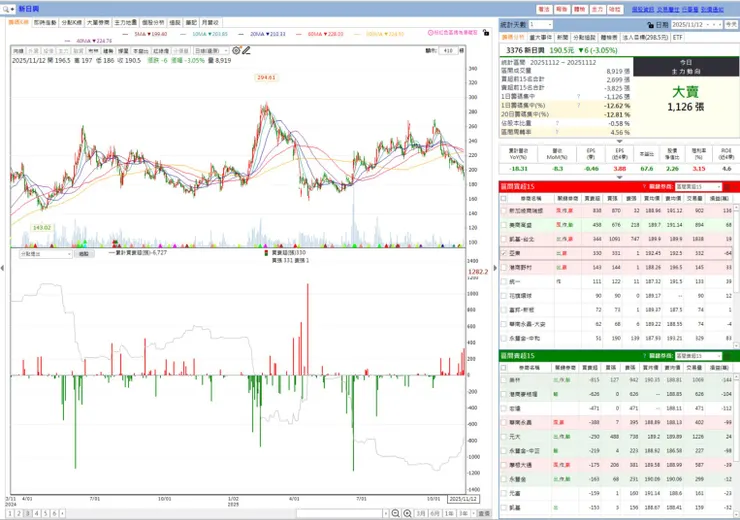
Task: Open the 統計天數 dropdown
Action: pyautogui.click(x=540, y=25)
